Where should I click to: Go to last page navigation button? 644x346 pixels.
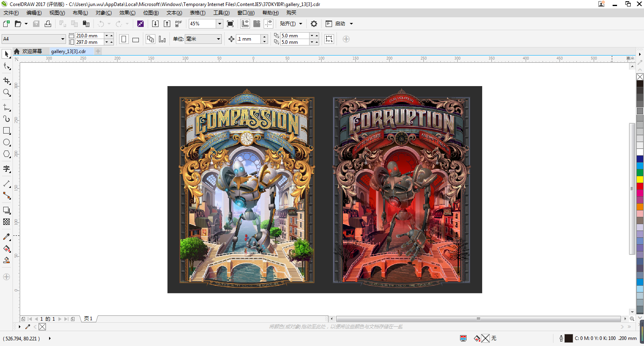66,319
